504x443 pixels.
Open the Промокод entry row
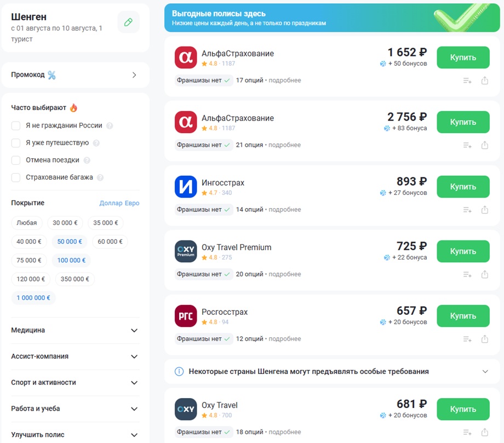coord(75,75)
